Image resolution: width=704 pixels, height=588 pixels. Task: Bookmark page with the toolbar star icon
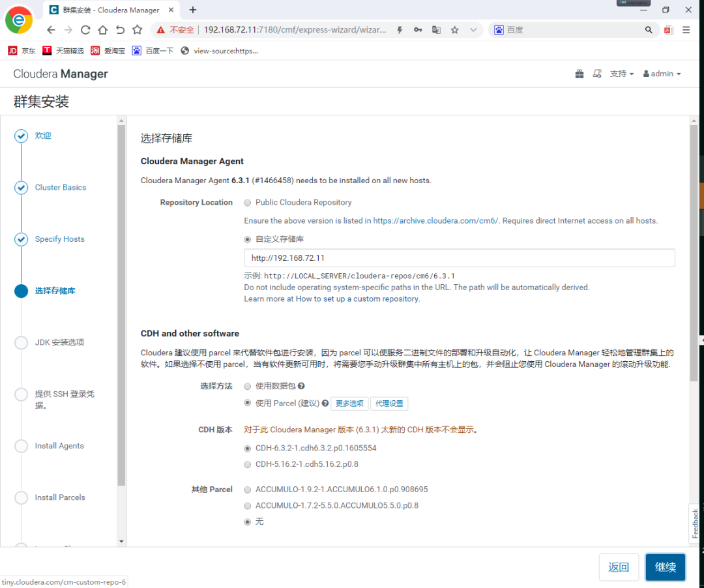tap(138, 30)
